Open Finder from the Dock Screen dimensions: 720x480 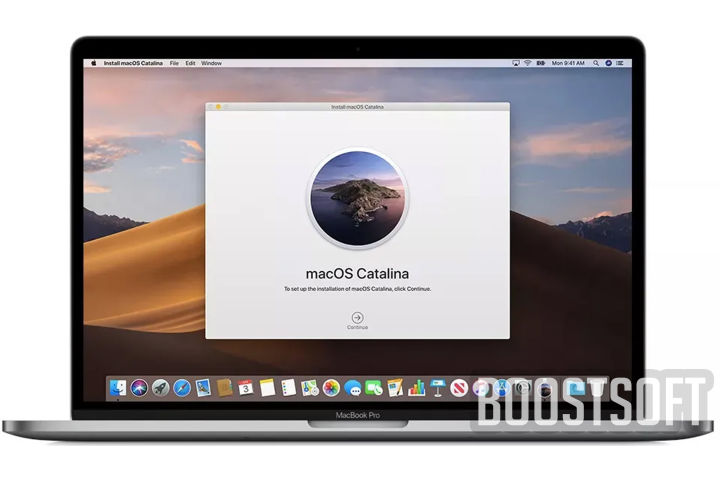click(x=118, y=388)
